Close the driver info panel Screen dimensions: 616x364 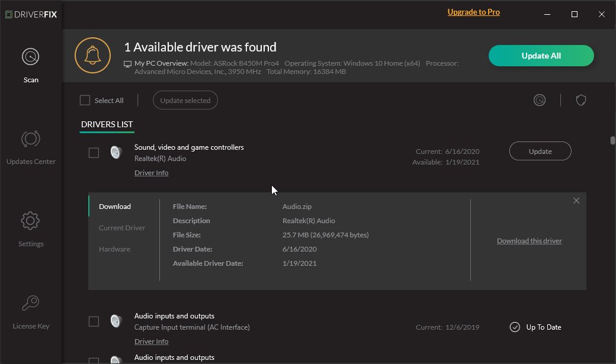tap(576, 201)
